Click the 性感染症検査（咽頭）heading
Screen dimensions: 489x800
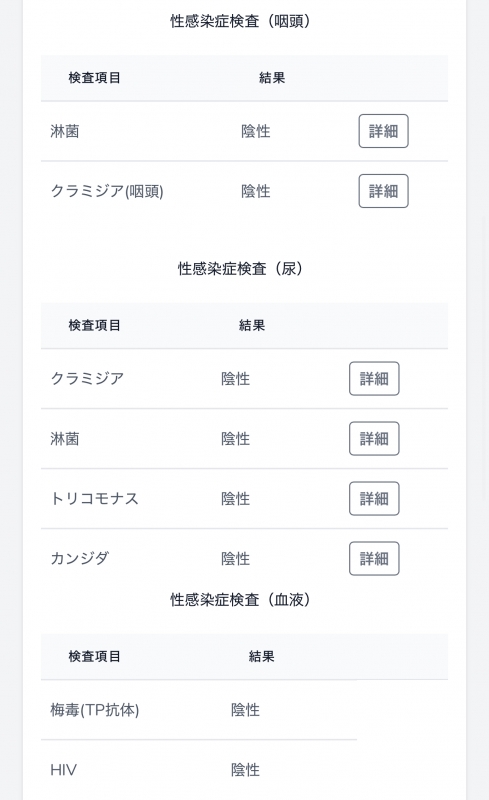[240, 21]
